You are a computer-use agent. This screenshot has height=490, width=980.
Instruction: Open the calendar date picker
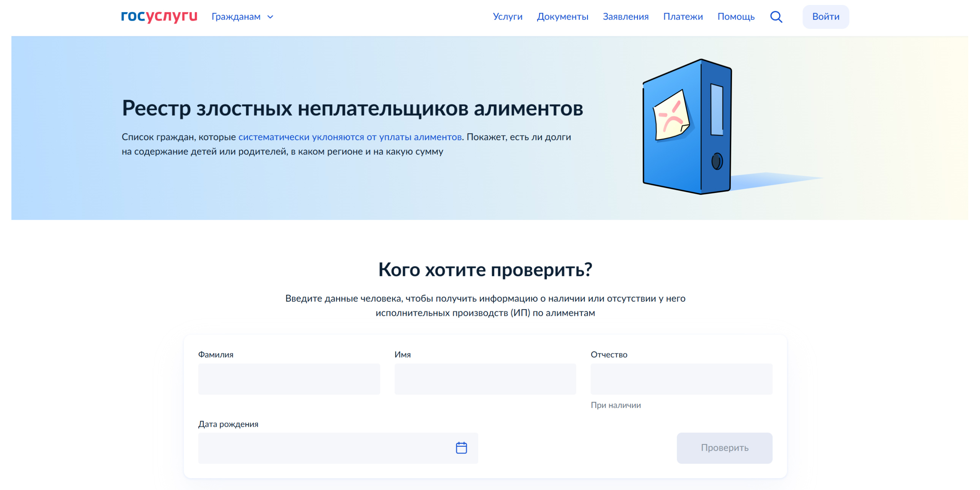(x=461, y=448)
